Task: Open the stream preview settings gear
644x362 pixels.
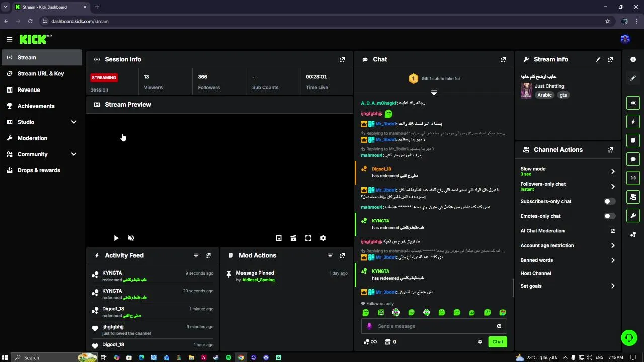Action: pyautogui.click(x=323, y=238)
